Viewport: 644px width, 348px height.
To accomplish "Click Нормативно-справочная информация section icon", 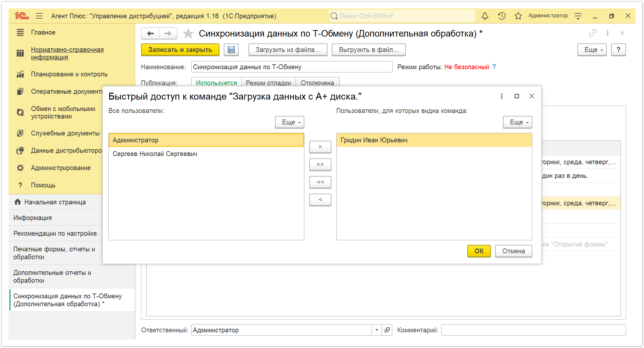I will (20, 53).
